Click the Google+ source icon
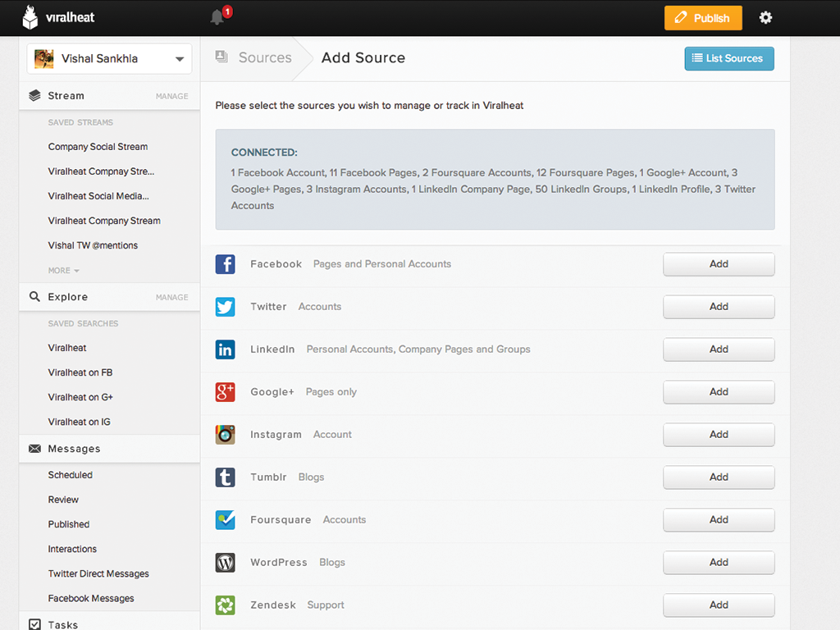The height and width of the screenshot is (630, 840). [225, 392]
